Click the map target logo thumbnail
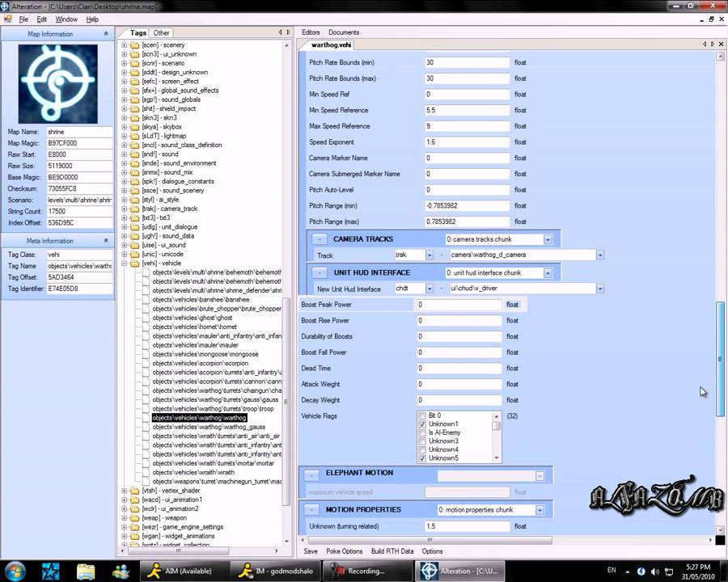 [58, 83]
